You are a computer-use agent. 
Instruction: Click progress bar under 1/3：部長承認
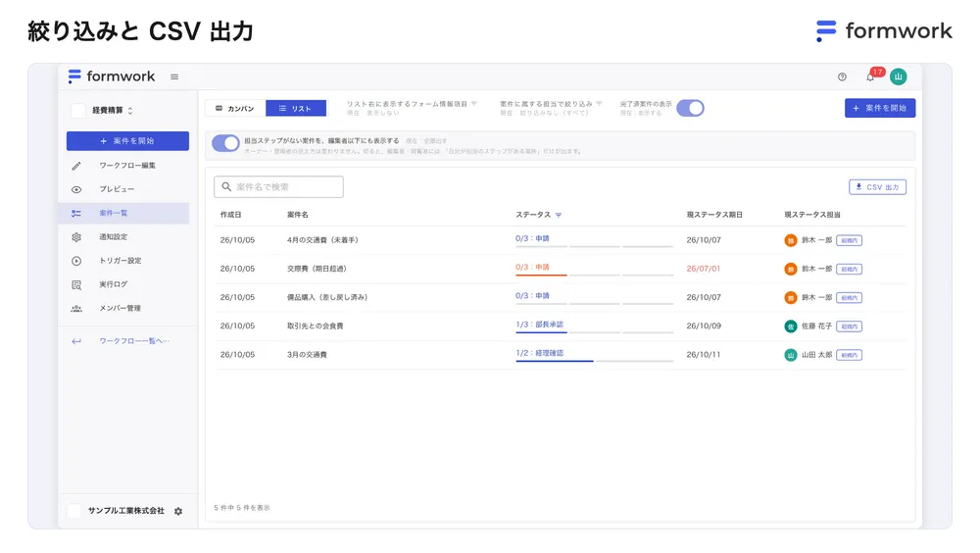pos(595,332)
